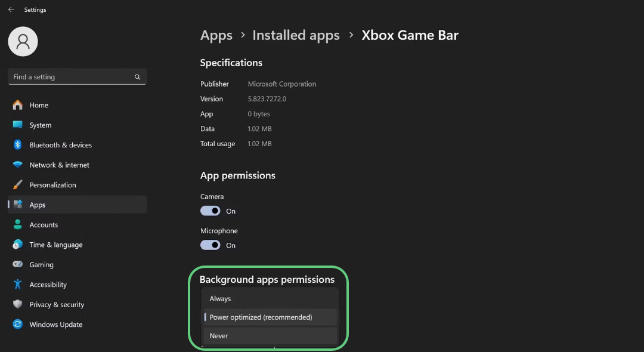Click the Windows Update icon
Image resolution: width=644 pixels, height=352 pixels.
click(x=17, y=324)
